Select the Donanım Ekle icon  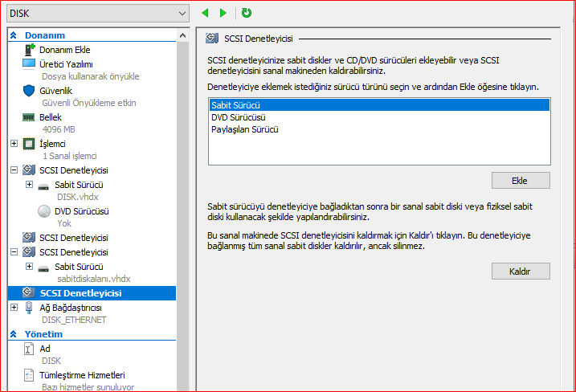click(30, 50)
